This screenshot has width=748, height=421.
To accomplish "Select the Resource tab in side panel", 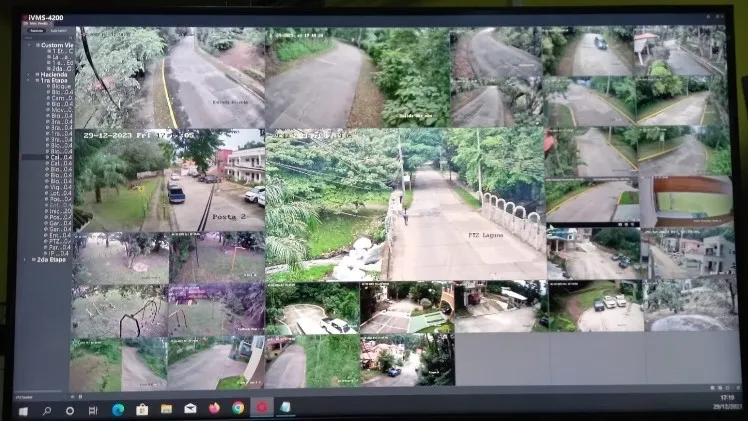I will pos(36,31).
